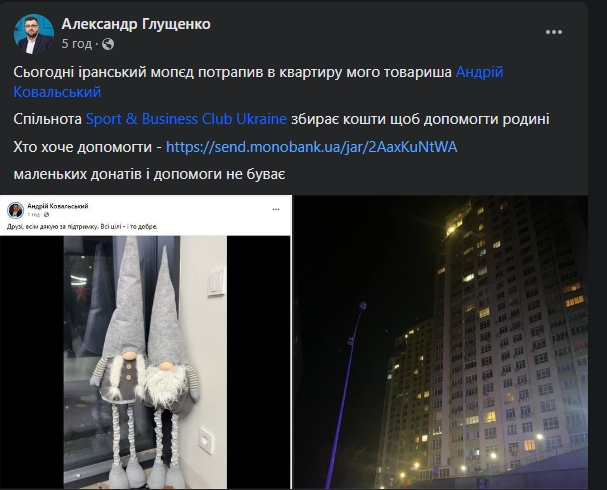Click the wall socket in the gnome photo
This screenshot has width=607, height=490.
click(x=206, y=440)
